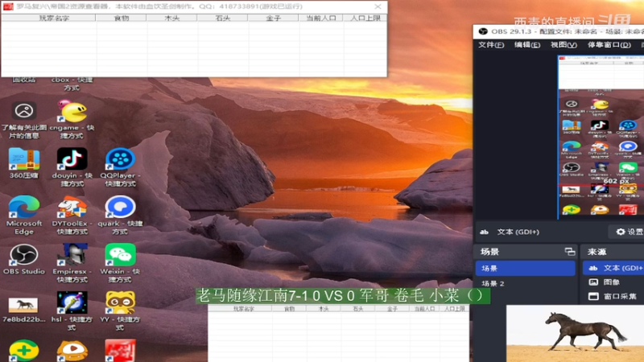Launch the OBS Studio desktop icon

[x=24, y=255]
